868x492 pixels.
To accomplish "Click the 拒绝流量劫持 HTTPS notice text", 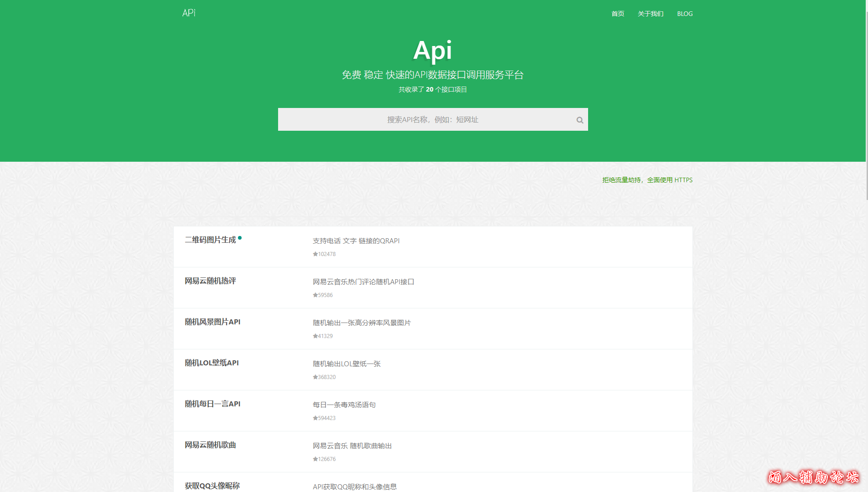I will [x=647, y=180].
